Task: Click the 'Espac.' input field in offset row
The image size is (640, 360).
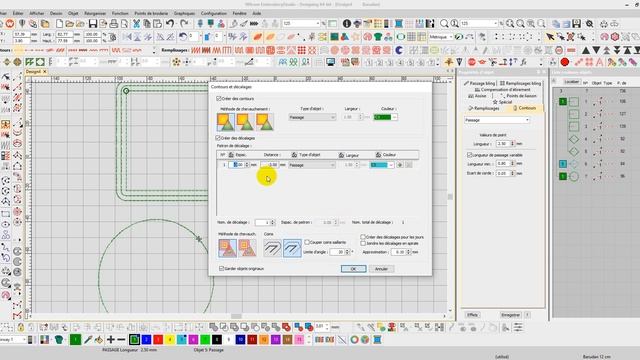Action: pos(238,165)
